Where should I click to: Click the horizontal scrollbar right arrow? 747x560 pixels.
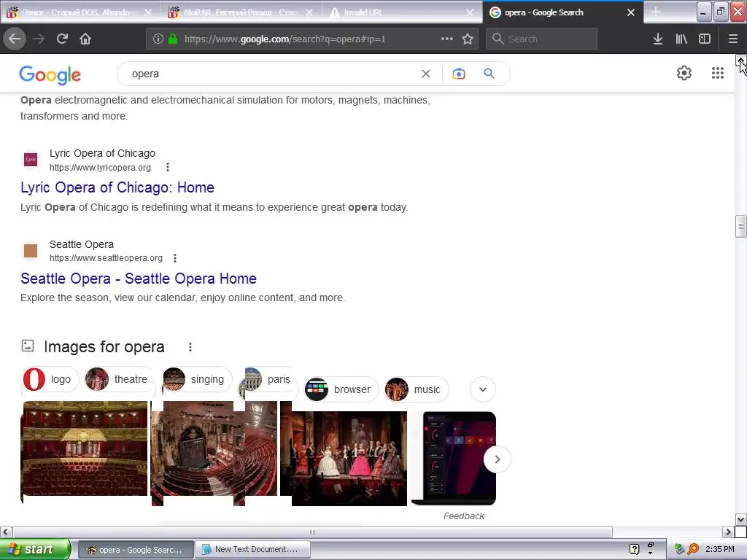click(x=728, y=532)
